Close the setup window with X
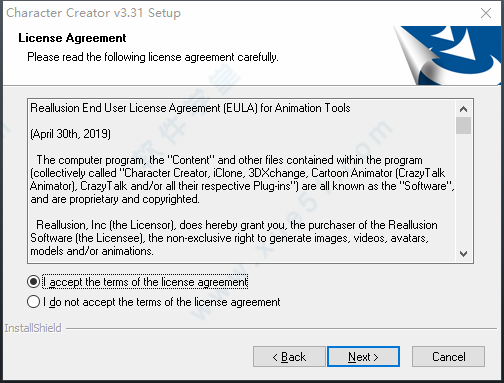Screen dimensions: 504x383 486,13
